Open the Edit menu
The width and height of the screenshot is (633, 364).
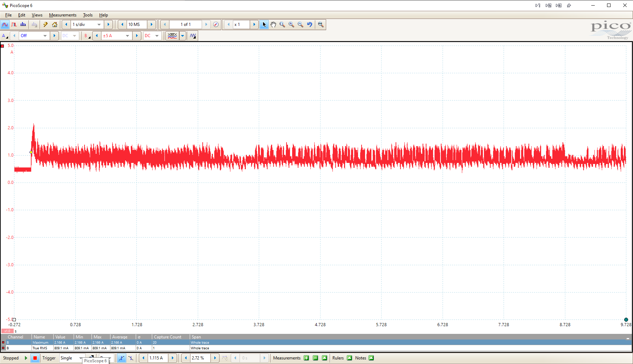[x=22, y=15]
